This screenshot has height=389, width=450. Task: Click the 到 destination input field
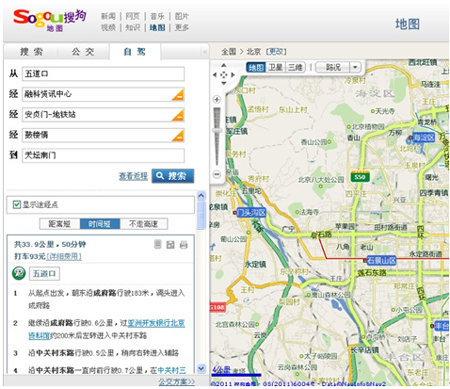tap(103, 155)
